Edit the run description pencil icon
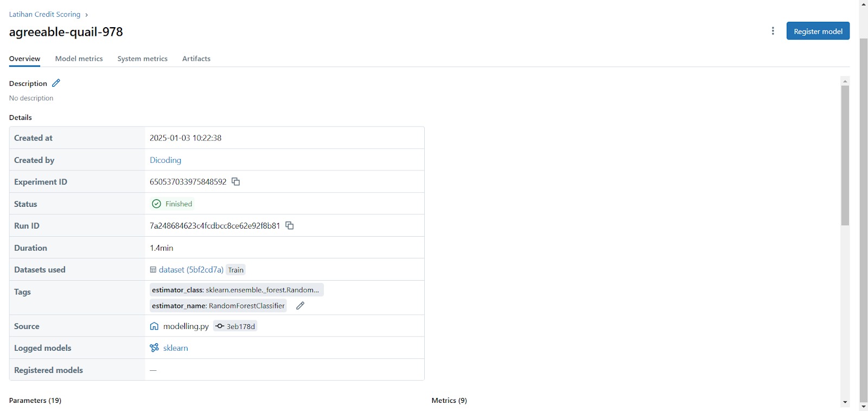Screen dimensions: 868x411 tap(56, 83)
